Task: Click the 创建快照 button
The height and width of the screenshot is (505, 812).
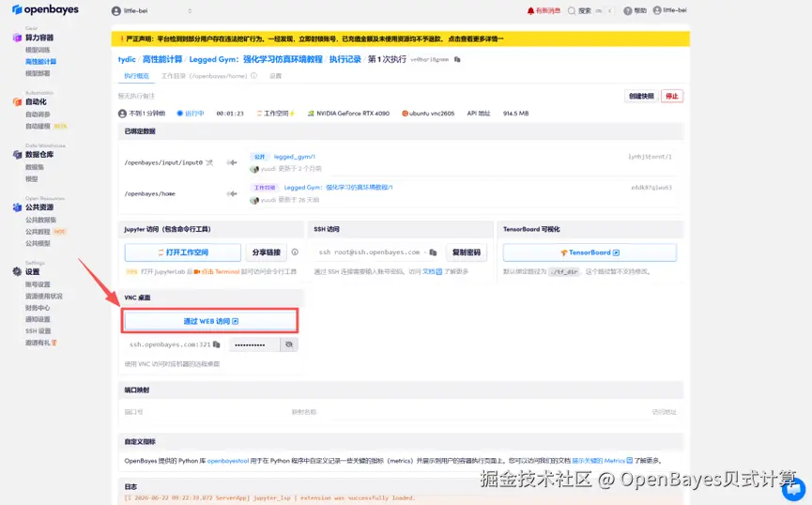Action: pos(641,97)
